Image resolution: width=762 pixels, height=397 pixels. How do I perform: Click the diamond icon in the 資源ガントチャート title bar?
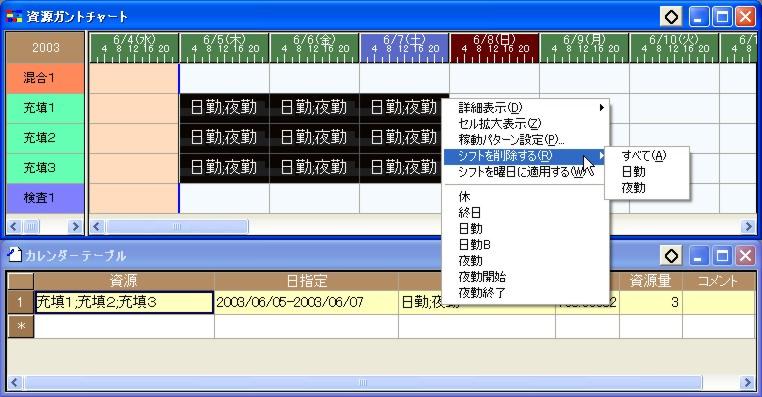click(671, 17)
